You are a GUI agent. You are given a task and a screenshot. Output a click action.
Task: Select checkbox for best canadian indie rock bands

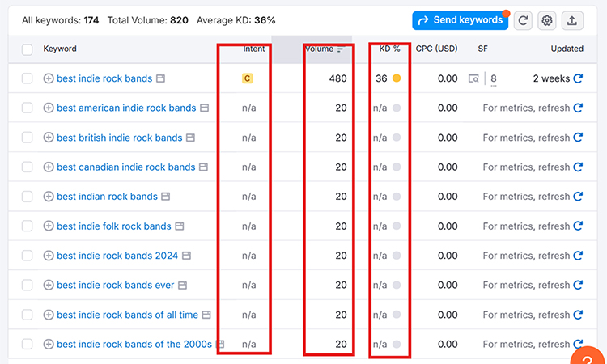pos(27,167)
